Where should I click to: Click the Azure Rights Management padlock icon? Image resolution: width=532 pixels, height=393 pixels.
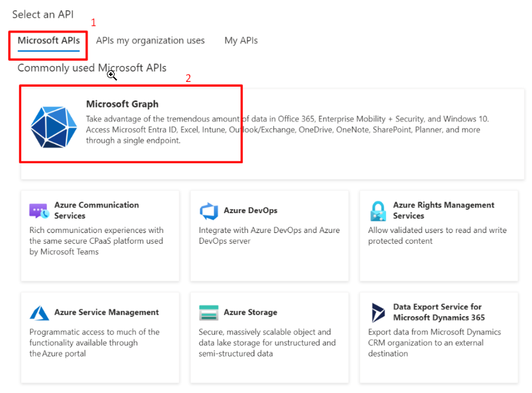tap(378, 211)
